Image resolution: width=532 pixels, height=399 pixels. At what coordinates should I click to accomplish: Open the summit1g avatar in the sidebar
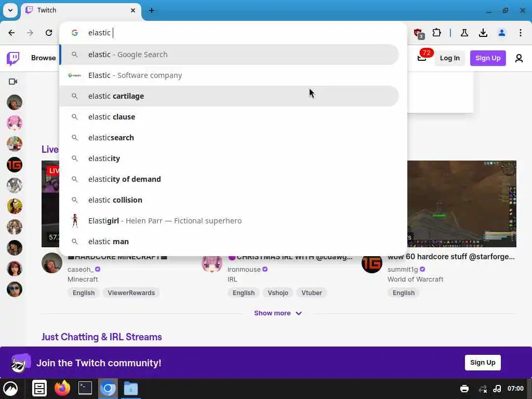pos(14,165)
